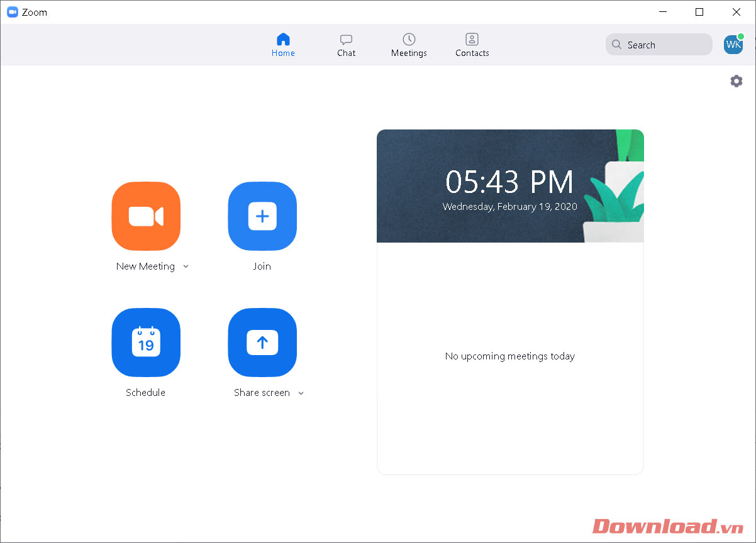Click the Zoom logo in the title bar
Image resolution: width=756 pixels, height=543 pixels.
pos(12,12)
